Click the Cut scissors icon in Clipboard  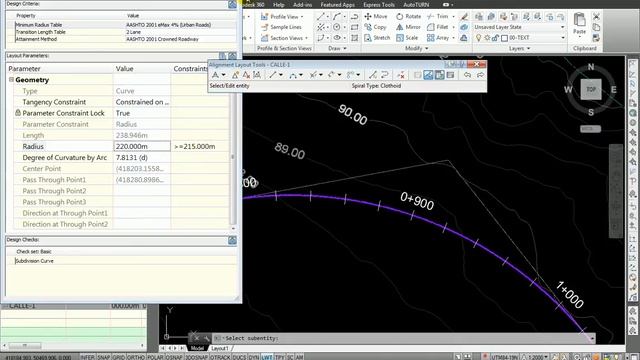tap(596, 16)
